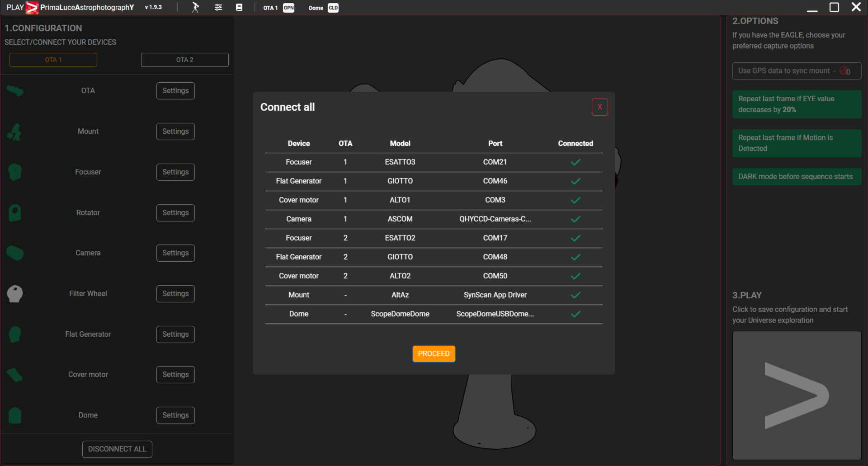Open Settings for OTA

(175, 91)
